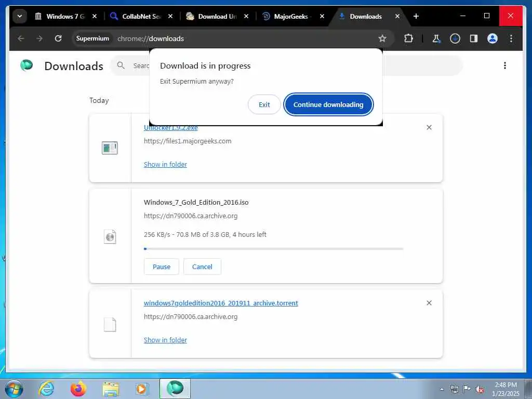
Task: Show the torrent file in folder
Action: [x=165, y=340]
